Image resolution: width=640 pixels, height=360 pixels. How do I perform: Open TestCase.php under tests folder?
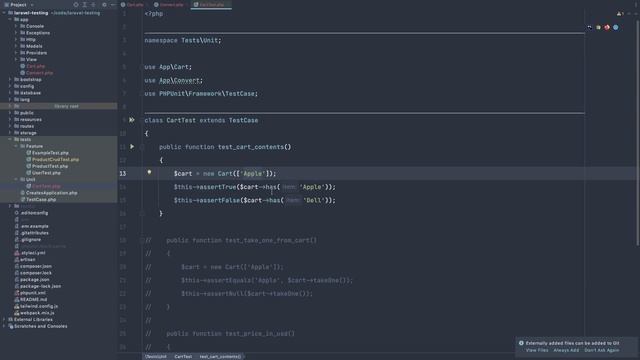41,200
